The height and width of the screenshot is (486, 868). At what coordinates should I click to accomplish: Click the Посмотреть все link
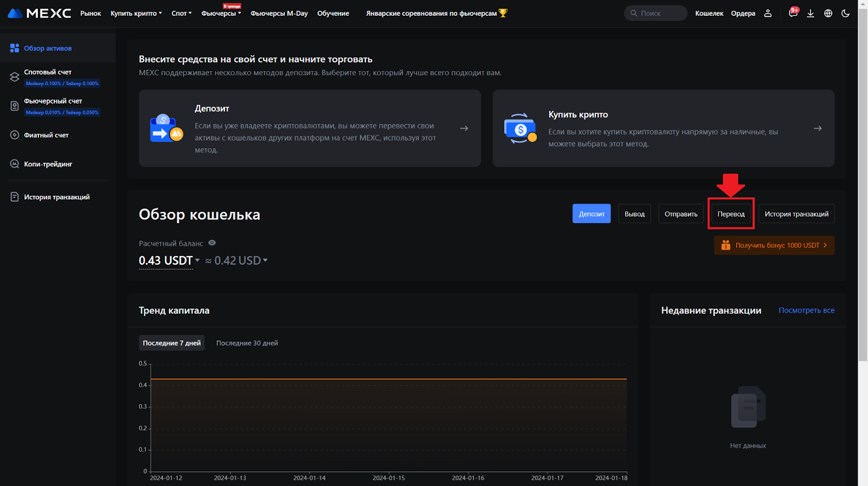click(806, 311)
